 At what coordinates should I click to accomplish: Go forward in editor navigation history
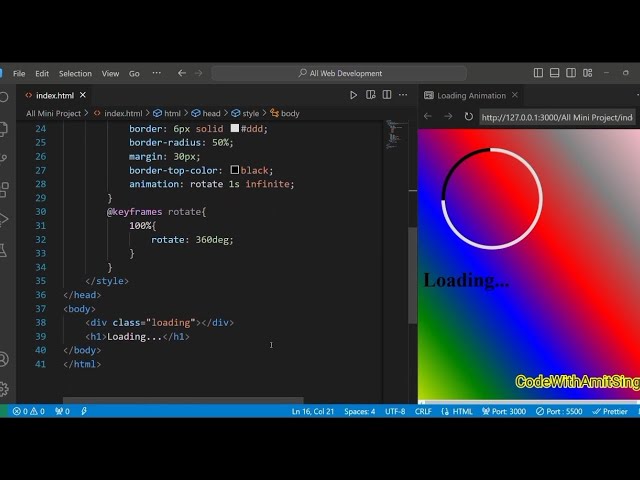pyautogui.click(x=198, y=73)
